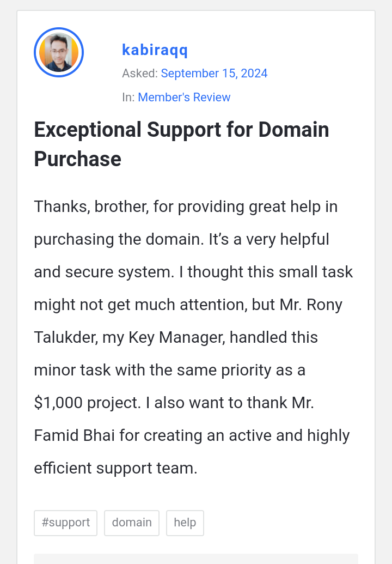Click the "In:" label before the category
Screen dimensions: 392x564
(x=128, y=97)
